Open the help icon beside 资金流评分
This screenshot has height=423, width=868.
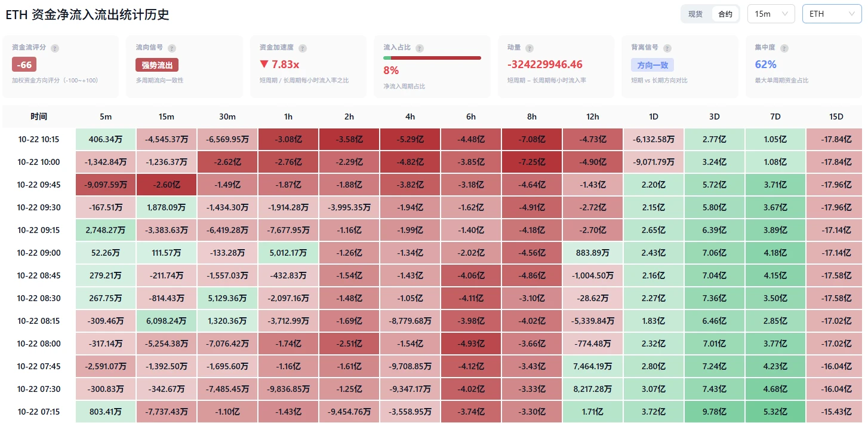point(55,48)
